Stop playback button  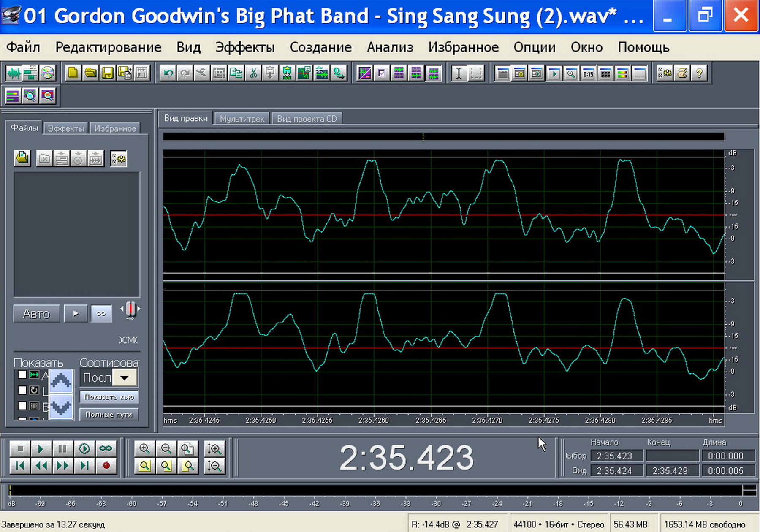pos(20,448)
